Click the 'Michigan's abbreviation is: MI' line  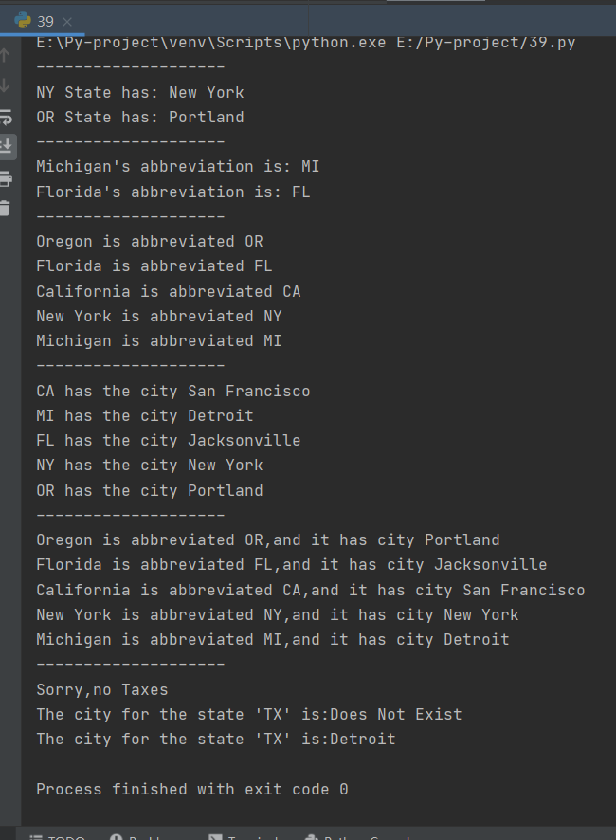pos(178,166)
